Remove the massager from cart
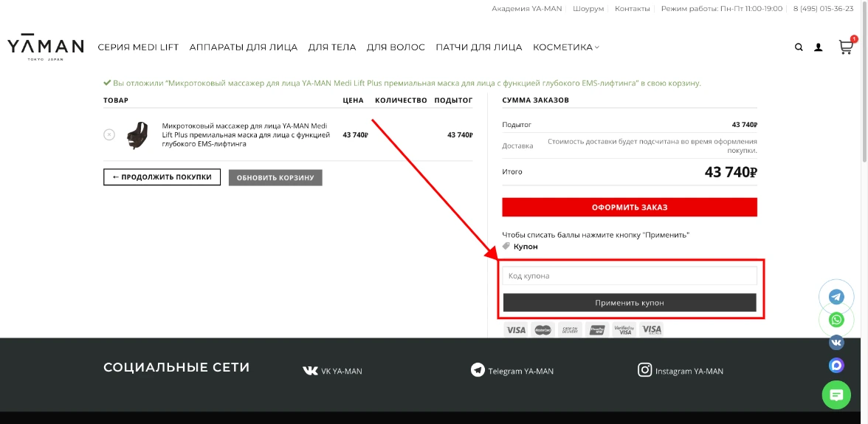 pos(109,134)
